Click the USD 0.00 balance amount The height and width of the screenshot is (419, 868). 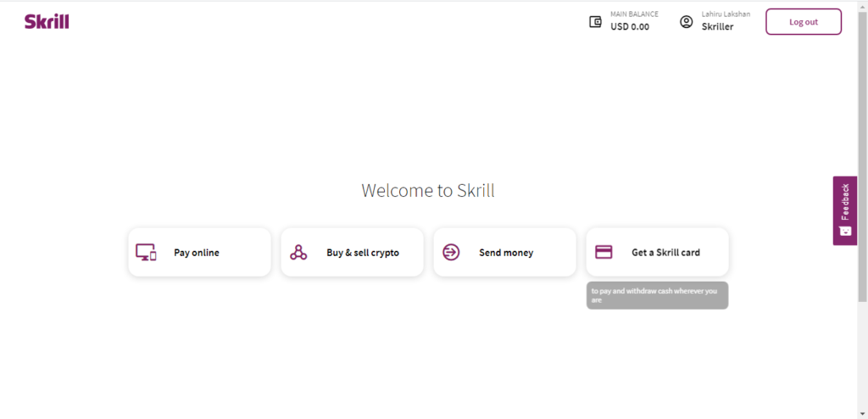630,27
